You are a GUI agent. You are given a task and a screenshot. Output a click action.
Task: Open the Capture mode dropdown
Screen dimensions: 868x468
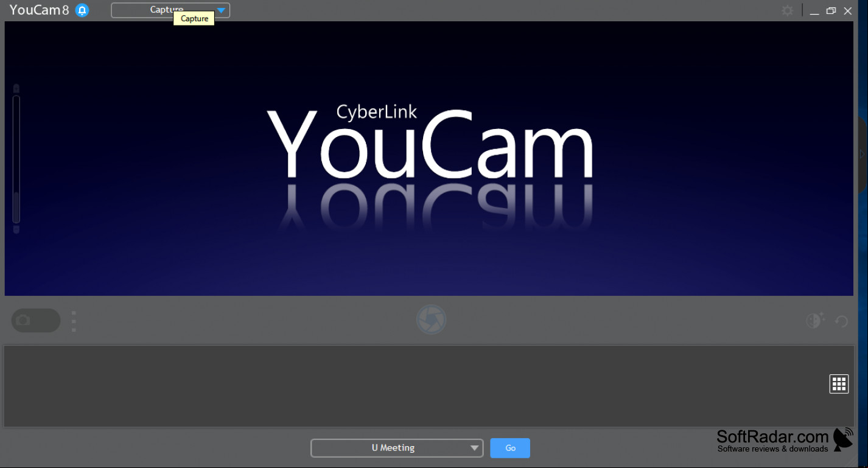[170, 10]
